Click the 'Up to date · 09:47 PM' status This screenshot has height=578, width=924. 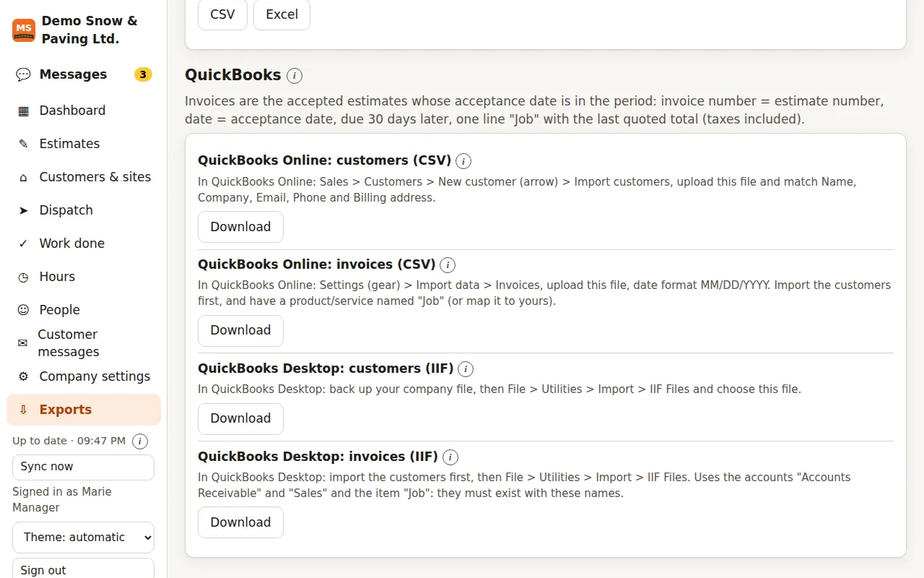click(x=69, y=441)
